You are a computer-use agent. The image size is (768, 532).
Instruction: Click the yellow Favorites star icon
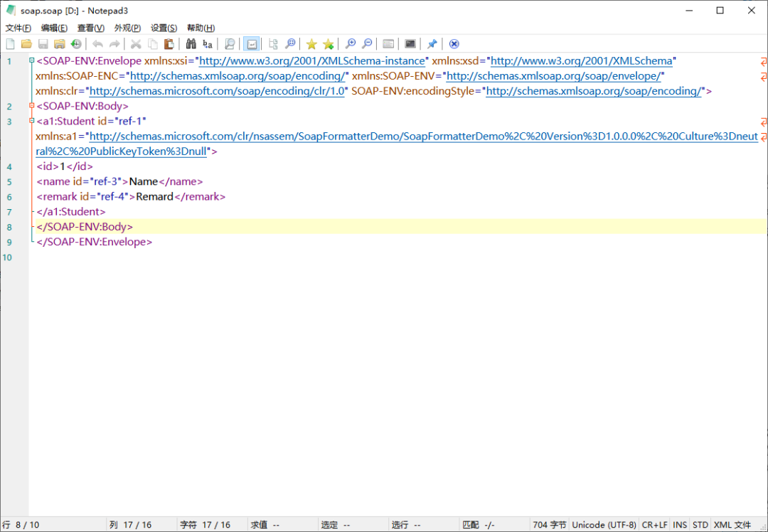[x=311, y=44]
